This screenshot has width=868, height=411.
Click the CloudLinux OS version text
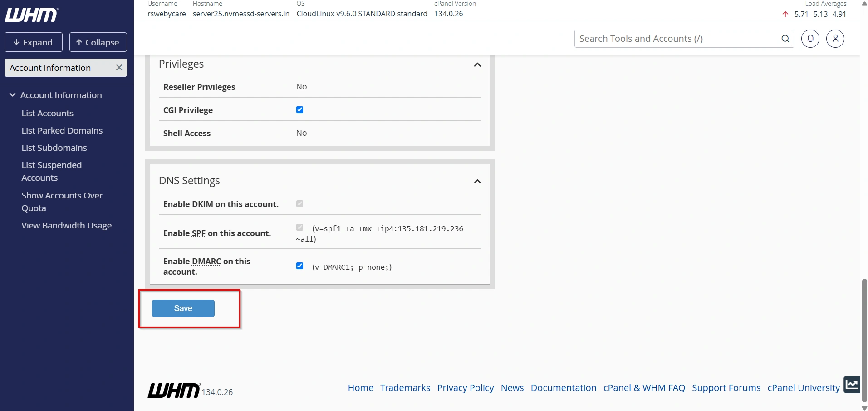coord(362,14)
